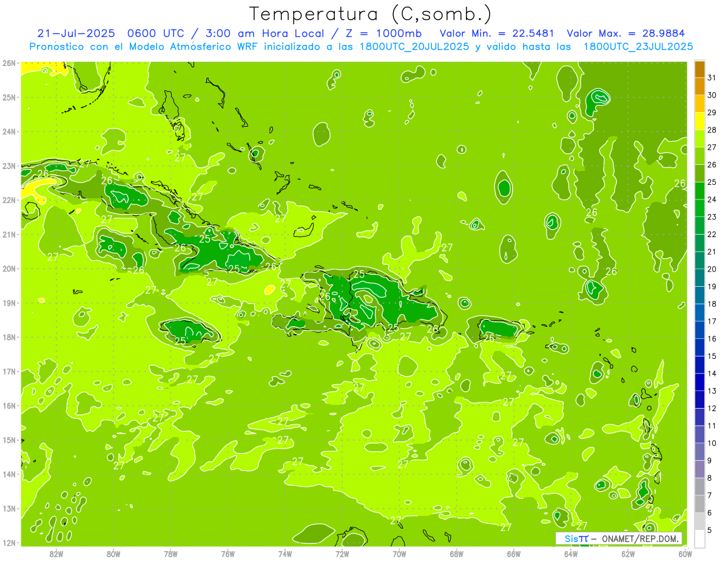This screenshot has width=728, height=562.
Task: Click the color scale label 30
Action: coord(712,95)
